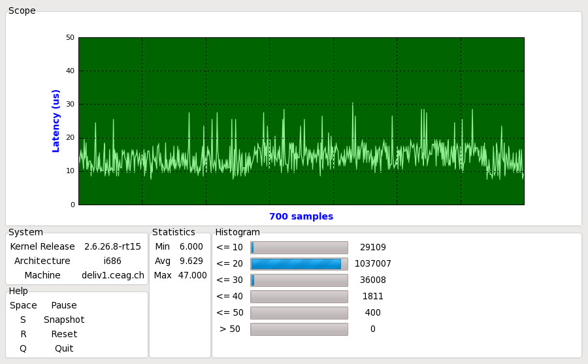The width and height of the screenshot is (588, 364).
Task: Click the kernel release value 2.6.26.8-rt15
Action: point(112,246)
